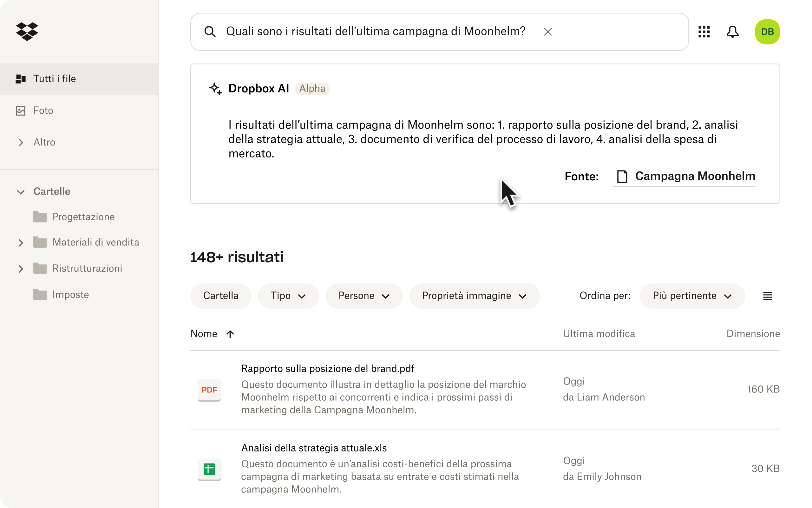Viewport: 812px width, 508px height.
Task: Open Analisi della strategia attuale.xls
Action: 314,448
